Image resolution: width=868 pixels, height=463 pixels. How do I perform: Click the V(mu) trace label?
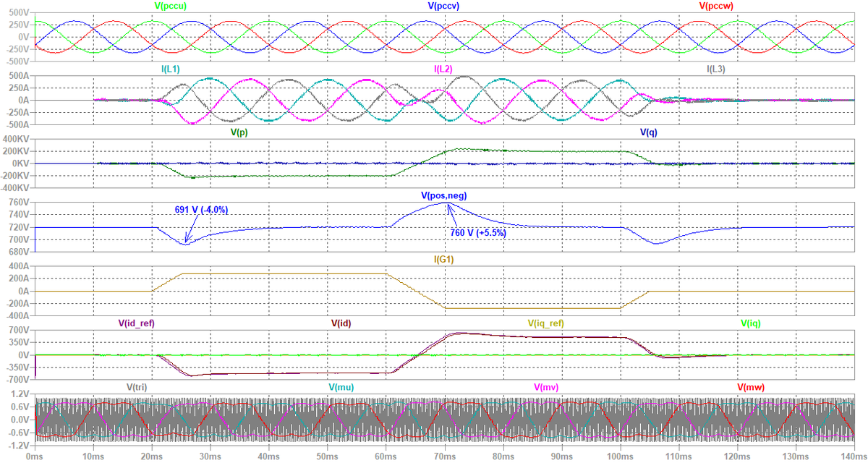pyautogui.click(x=341, y=387)
